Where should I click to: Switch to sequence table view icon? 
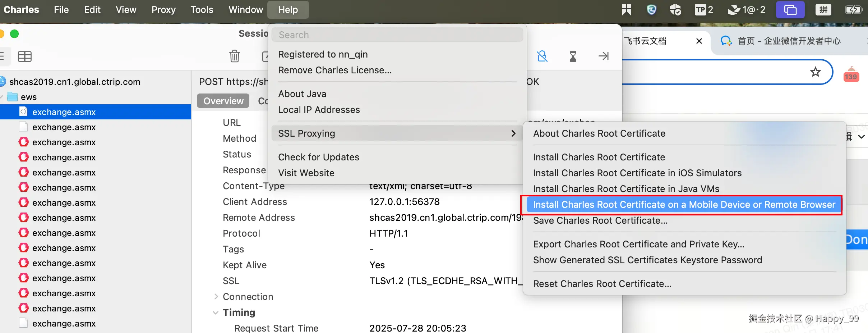pyautogui.click(x=25, y=56)
